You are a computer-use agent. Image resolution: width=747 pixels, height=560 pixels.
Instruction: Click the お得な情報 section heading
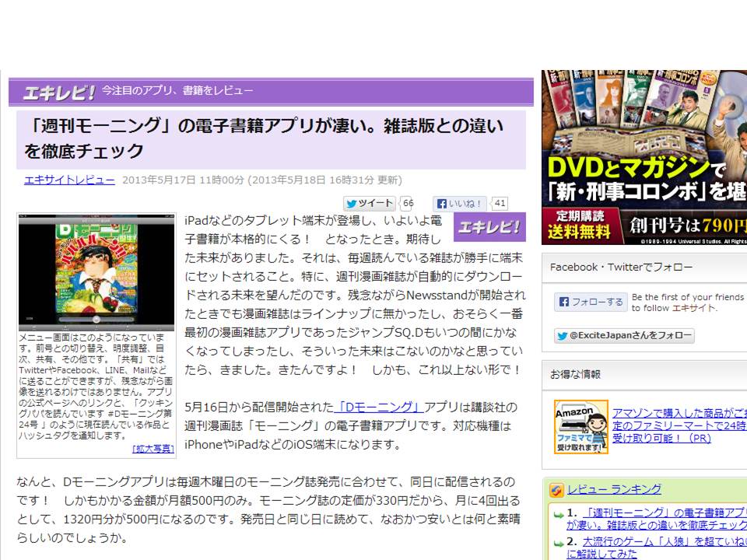[575, 374]
